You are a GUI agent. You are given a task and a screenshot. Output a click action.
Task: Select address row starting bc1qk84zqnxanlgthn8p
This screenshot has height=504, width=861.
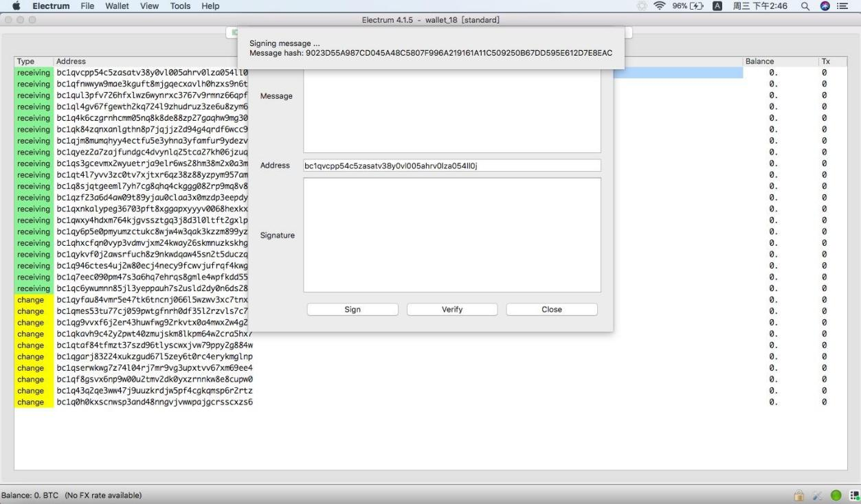coord(152,129)
